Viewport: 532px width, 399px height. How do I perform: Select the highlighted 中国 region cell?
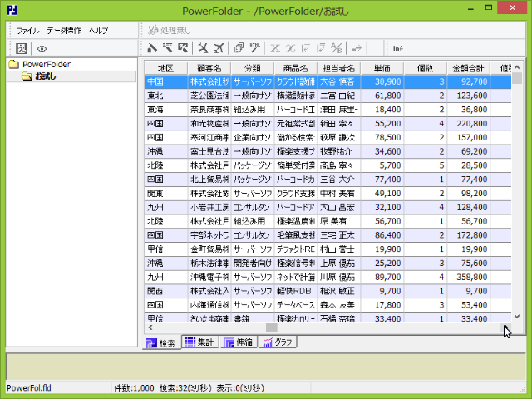coord(166,81)
